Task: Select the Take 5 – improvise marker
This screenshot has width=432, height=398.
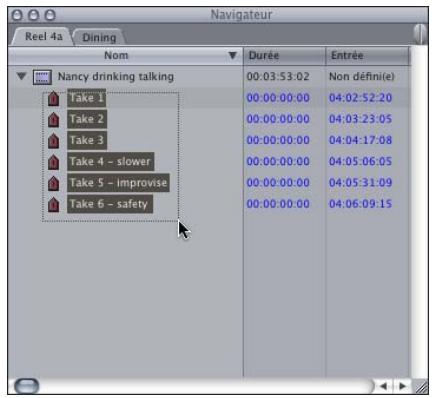Action: (x=118, y=183)
